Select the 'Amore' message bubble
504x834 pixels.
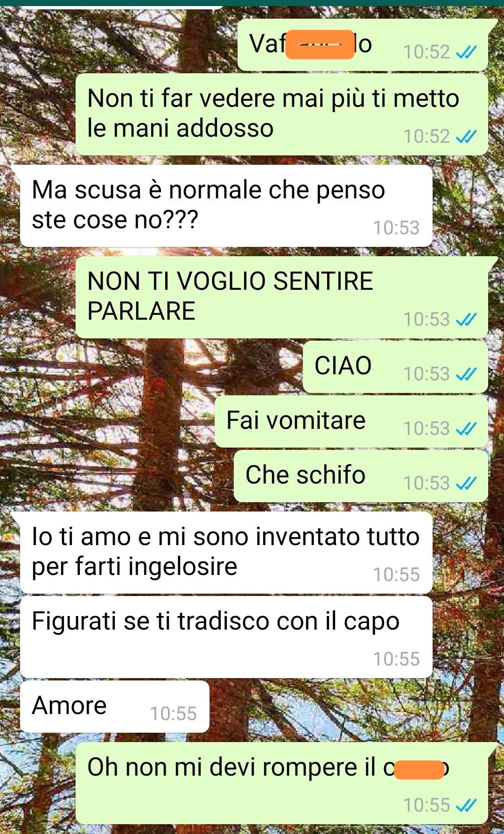click(114, 706)
